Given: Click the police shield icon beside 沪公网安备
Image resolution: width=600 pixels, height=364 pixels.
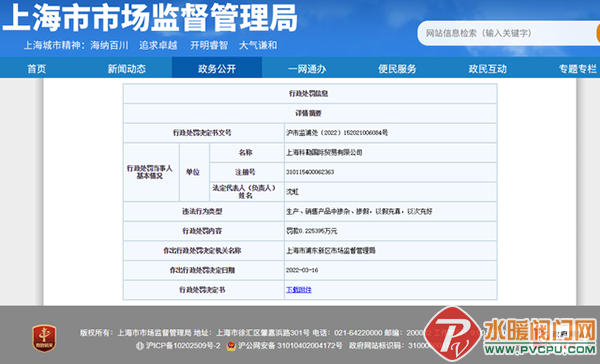Looking at the screenshot, I should (x=231, y=346).
